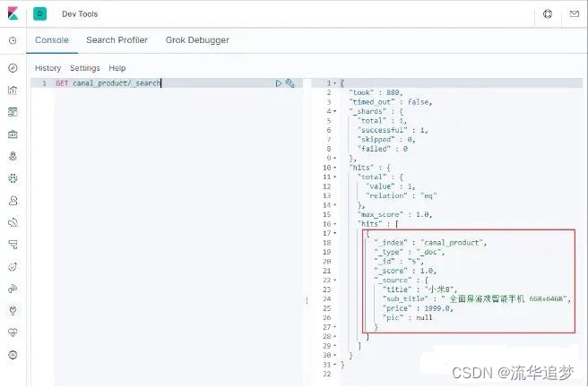Viewport: 588px width, 389px height.
Task: Click the "value" : 1 line
Action: 391,186
